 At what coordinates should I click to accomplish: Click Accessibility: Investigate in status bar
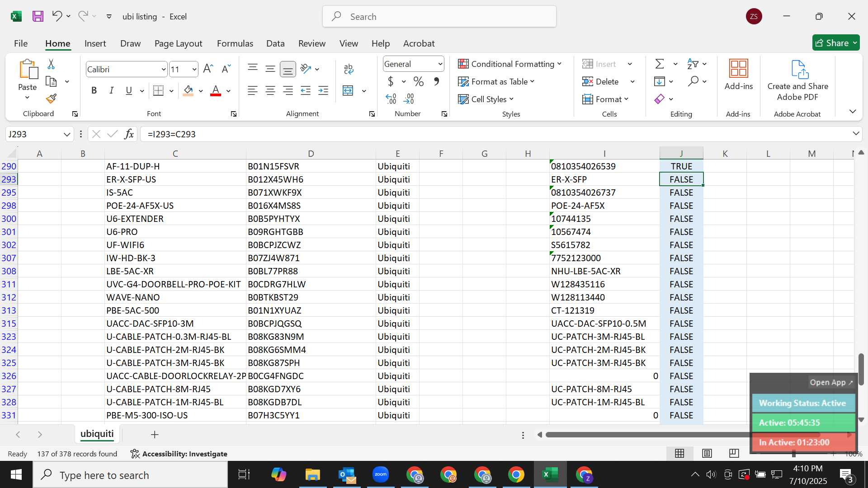pos(179,454)
